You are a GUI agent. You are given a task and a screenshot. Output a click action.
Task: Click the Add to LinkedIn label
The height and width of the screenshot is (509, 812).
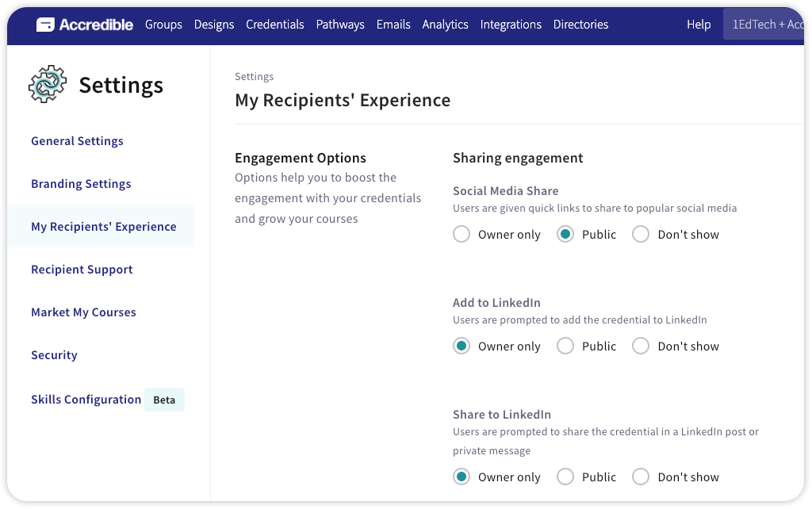[496, 303]
